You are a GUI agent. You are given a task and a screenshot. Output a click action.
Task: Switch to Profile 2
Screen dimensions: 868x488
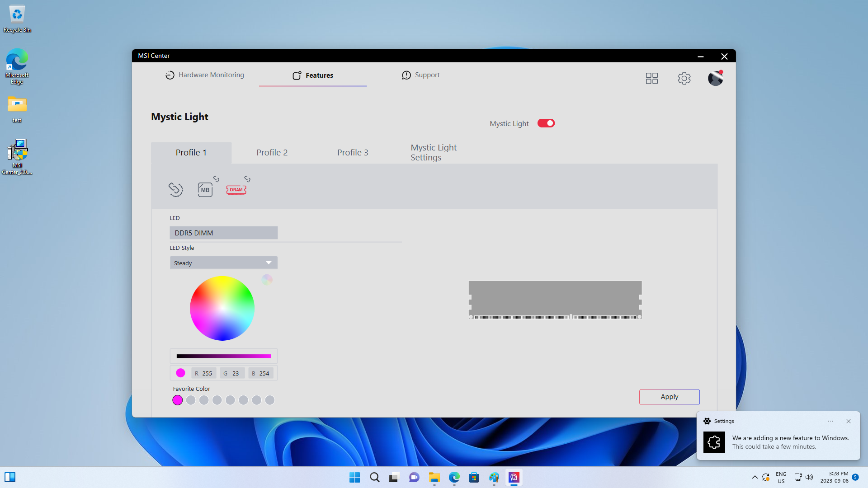272,153
